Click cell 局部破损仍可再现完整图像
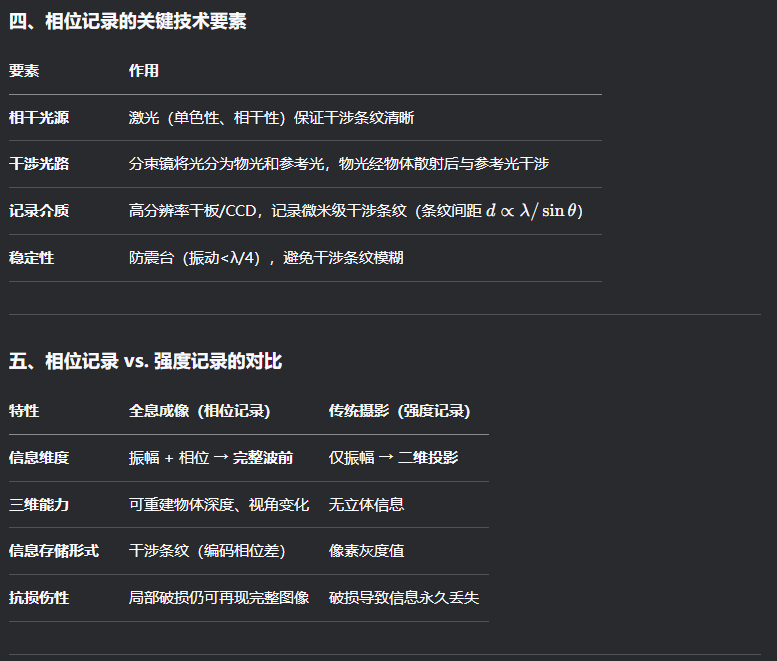 click(219, 598)
